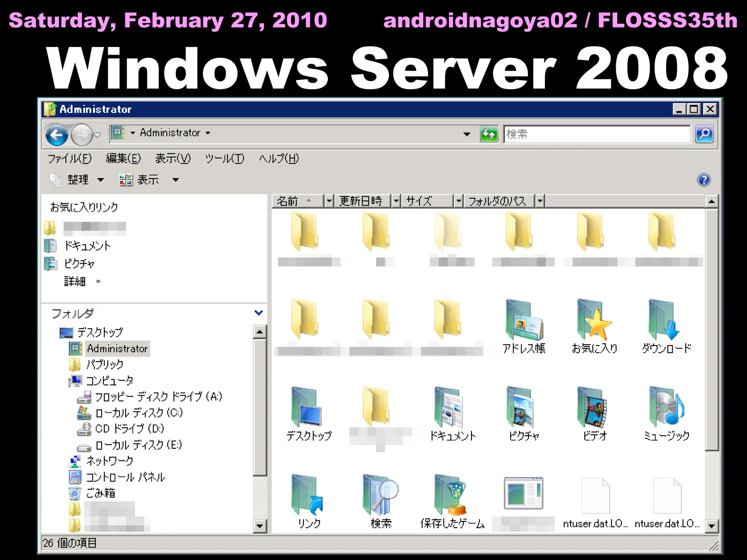Open the dropdown arrow next to 表示 views

pos(175,180)
